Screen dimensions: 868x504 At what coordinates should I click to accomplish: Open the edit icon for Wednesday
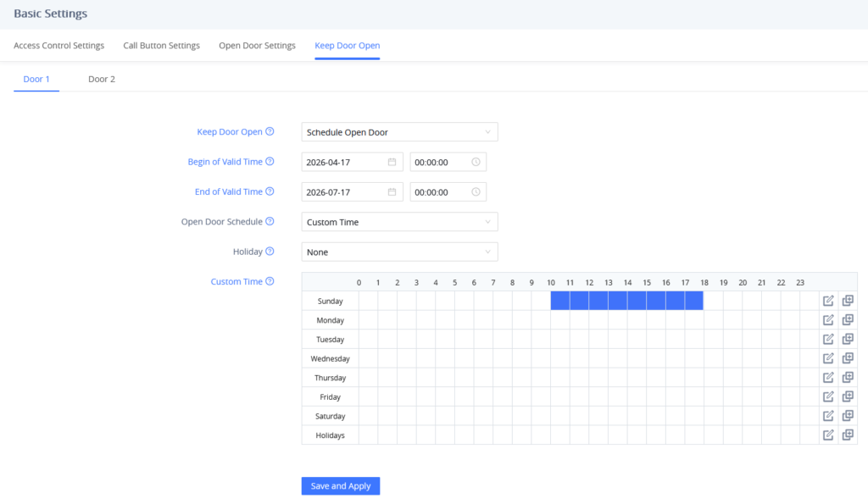click(x=828, y=358)
